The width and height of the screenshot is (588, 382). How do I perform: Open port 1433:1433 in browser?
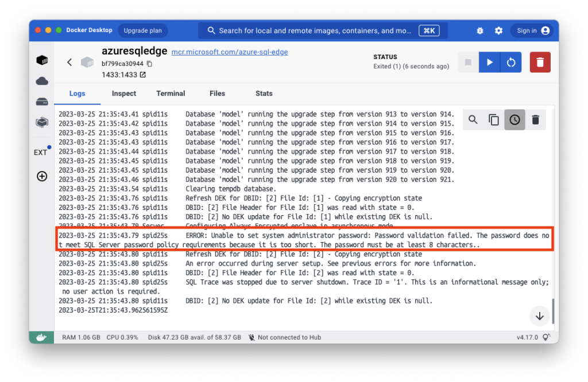coord(143,75)
